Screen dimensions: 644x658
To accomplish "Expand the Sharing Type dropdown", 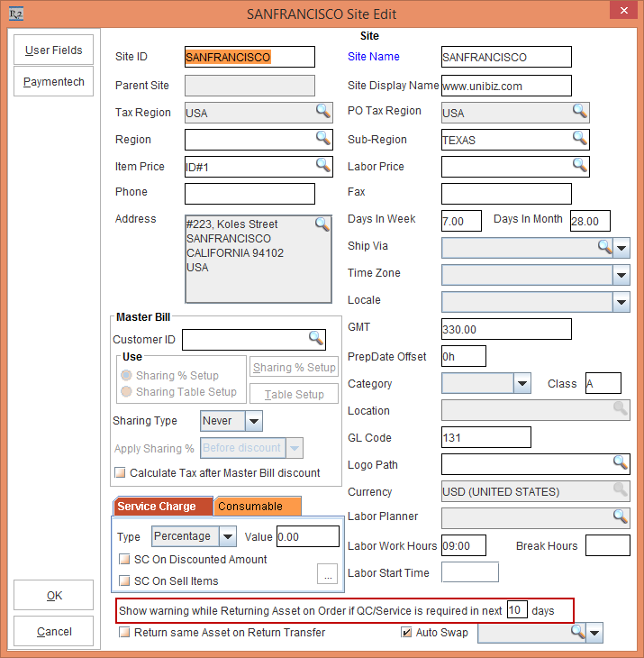I will [253, 421].
